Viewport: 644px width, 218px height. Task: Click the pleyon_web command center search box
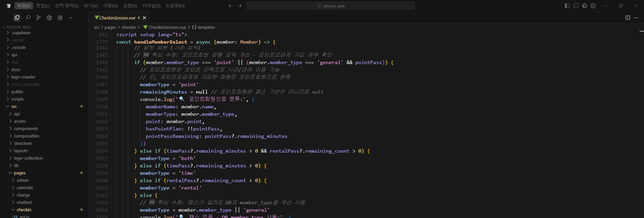tap(330, 6)
